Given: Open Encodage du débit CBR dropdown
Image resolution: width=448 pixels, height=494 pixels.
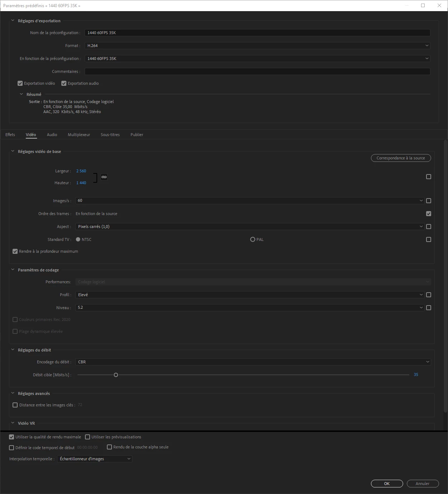Looking at the screenshot, I should 253,362.
